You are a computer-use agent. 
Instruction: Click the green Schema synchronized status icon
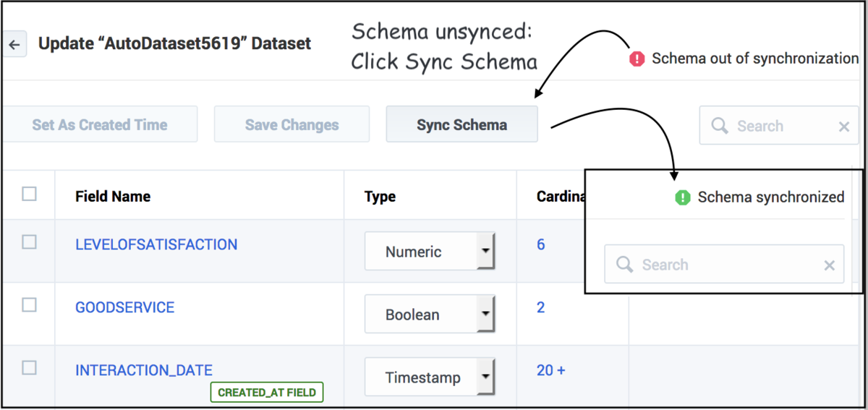[683, 197]
